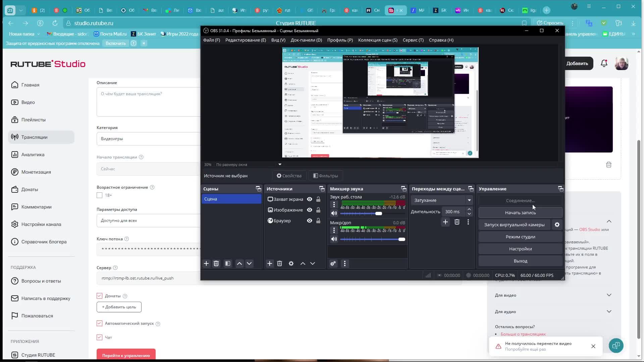Lock the Захват экрана source
The width and height of the screenshot is (644, 362).
(318, 199)
